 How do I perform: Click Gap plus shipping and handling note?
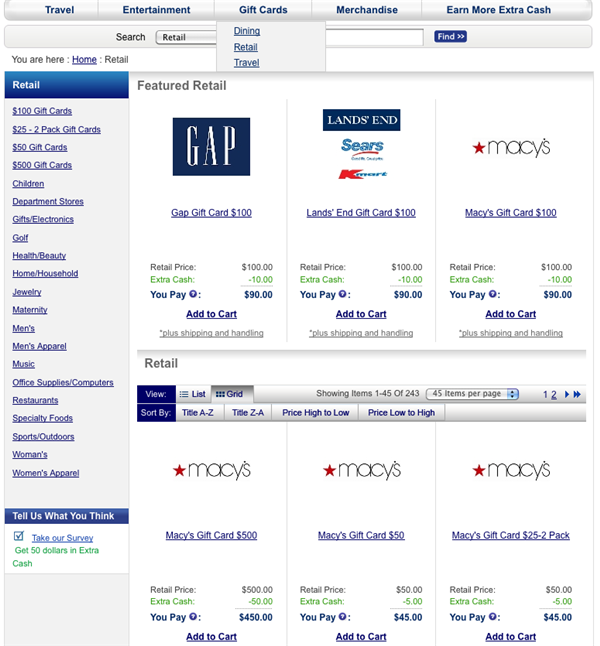(211, 333)
